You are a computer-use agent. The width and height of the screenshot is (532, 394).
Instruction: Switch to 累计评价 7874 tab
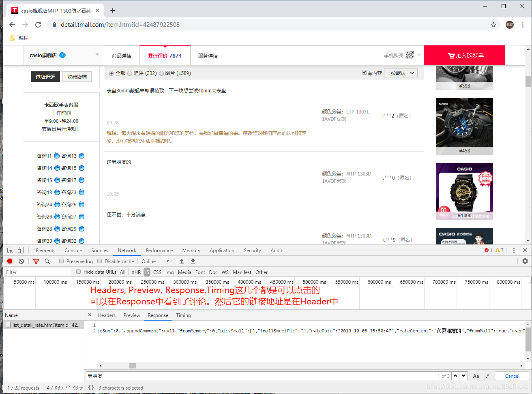165,56
